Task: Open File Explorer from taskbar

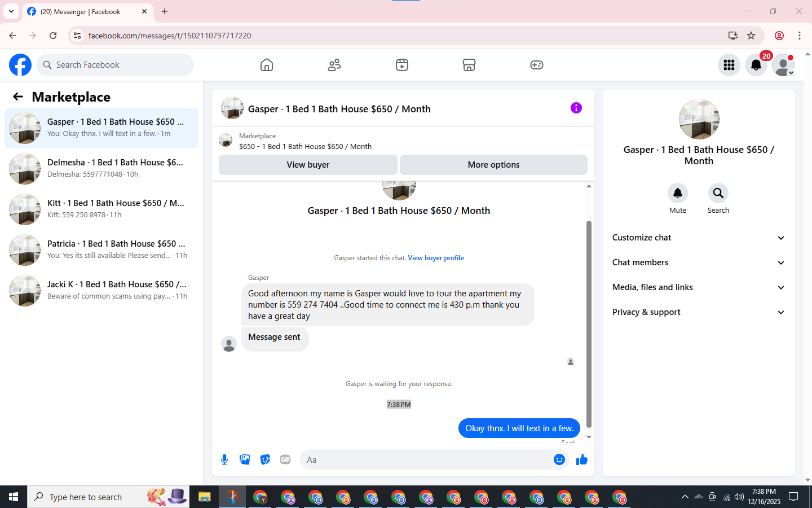Action: click(x=204, y=497)
